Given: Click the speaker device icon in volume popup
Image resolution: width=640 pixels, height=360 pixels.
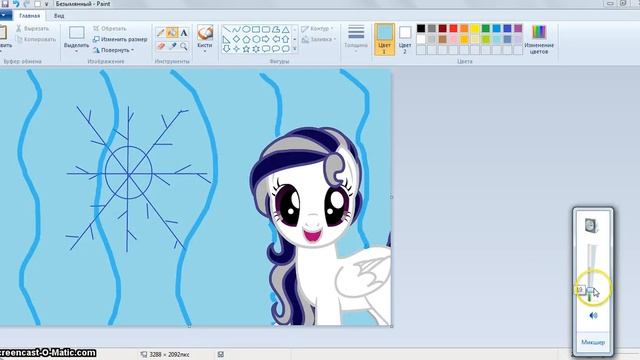Looking at the screenshot, I should point(591,225).
